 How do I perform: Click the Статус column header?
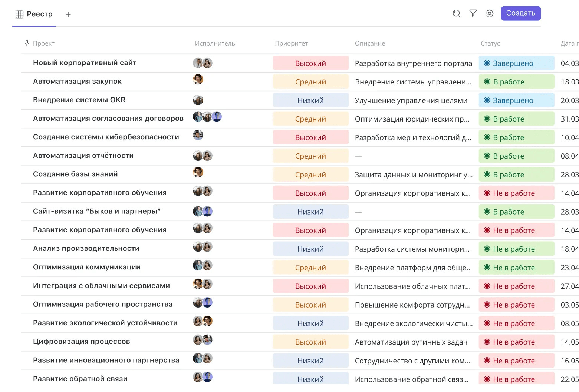490,43
